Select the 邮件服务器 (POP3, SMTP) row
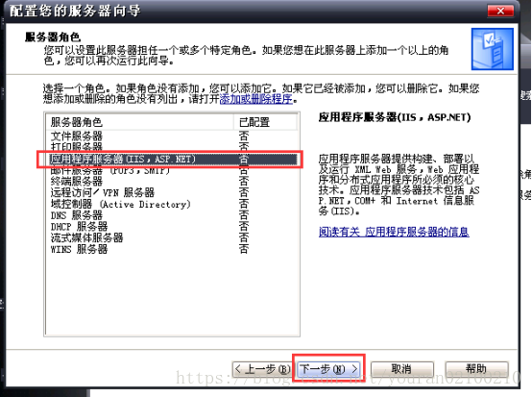532x397 pixels. pos(172,171)
